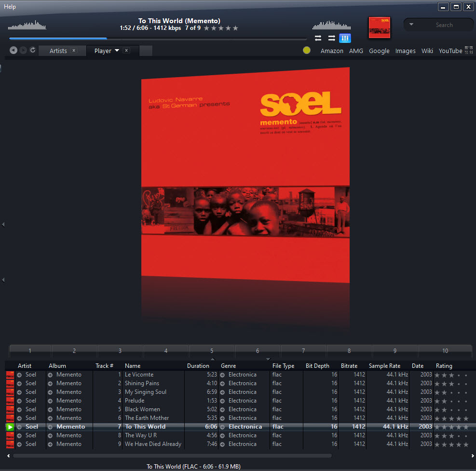The height and width of the screenshot is (471, 476).
Task: Click green play icon on To This World
Action: [10, 427]
